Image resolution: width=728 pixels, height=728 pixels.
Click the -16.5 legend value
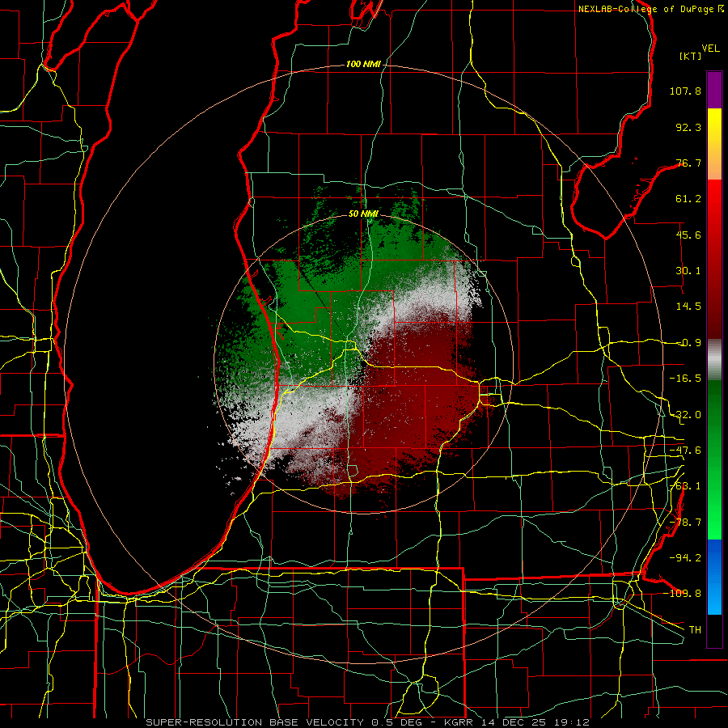point(685,379)
